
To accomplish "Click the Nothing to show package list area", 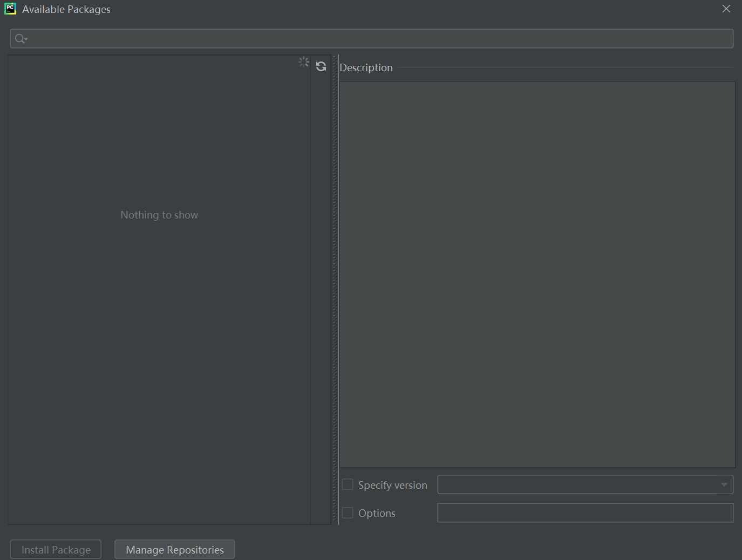I will pos(159,215).
